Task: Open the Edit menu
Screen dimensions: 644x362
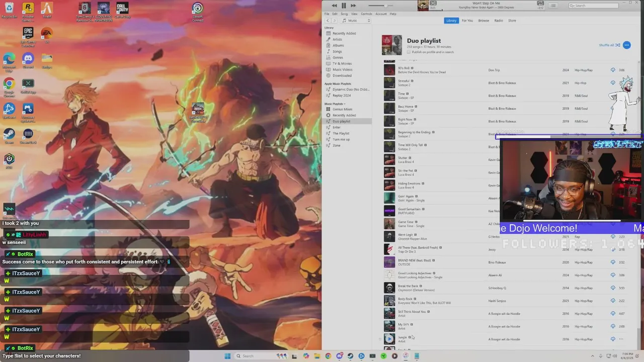Action: pyautogui.click(x=335, y=14)
